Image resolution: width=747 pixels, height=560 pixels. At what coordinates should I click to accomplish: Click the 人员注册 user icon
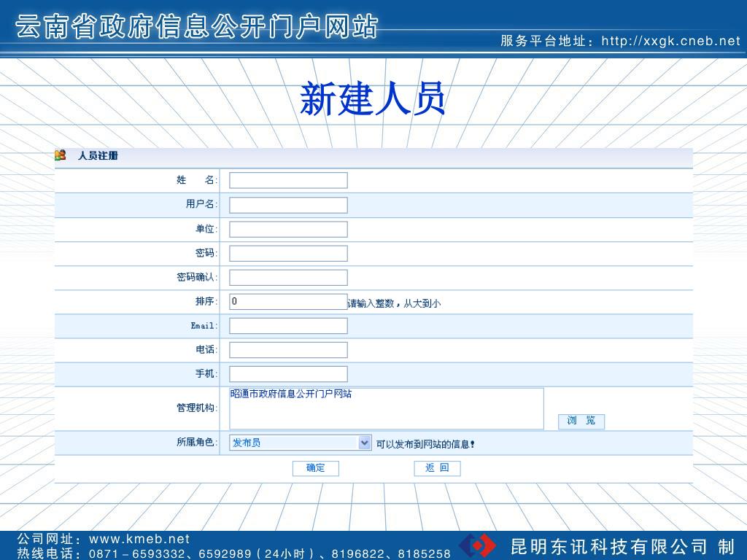pos(60,155)
